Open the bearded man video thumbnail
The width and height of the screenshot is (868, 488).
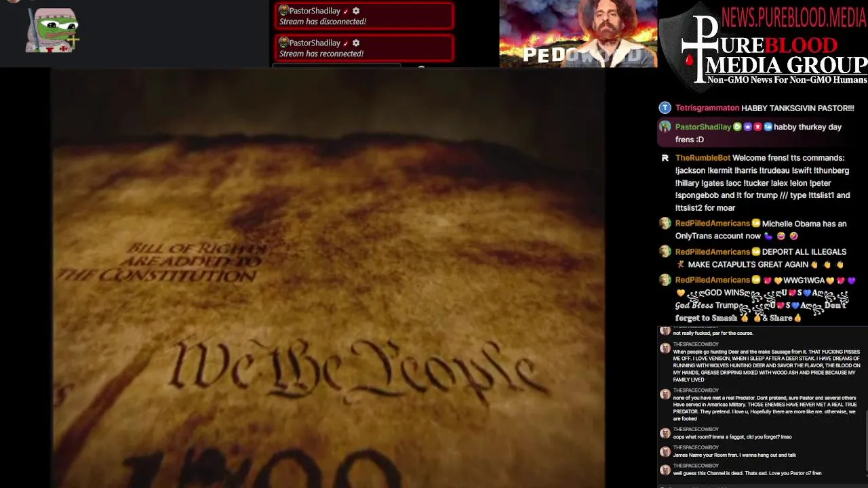(578, 33)
